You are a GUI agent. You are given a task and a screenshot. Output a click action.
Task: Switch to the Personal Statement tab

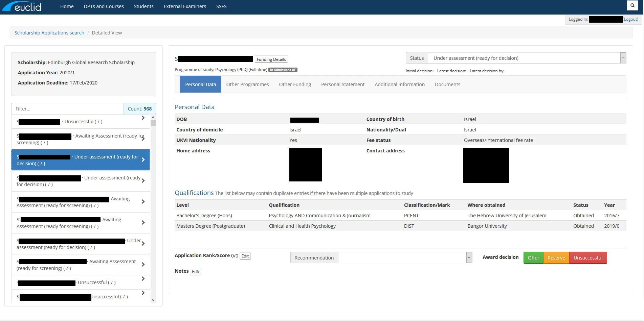coord(342,84)
